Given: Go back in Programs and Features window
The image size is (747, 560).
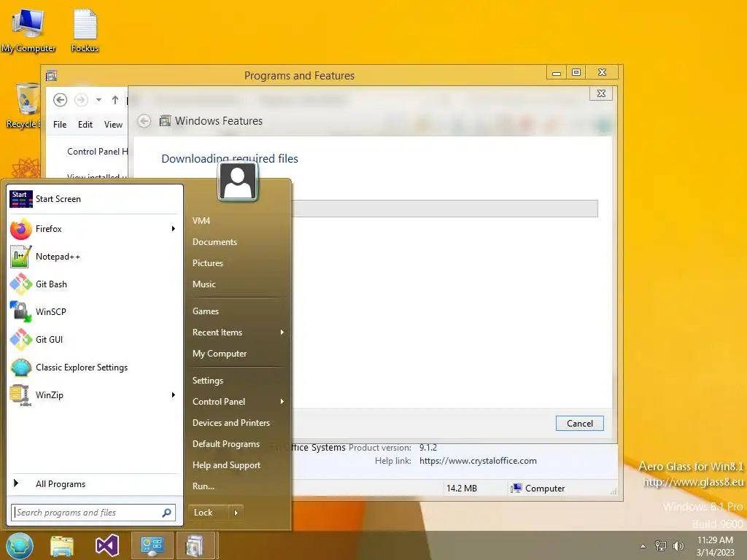Looking at the screenshot, I should point(60,100).
